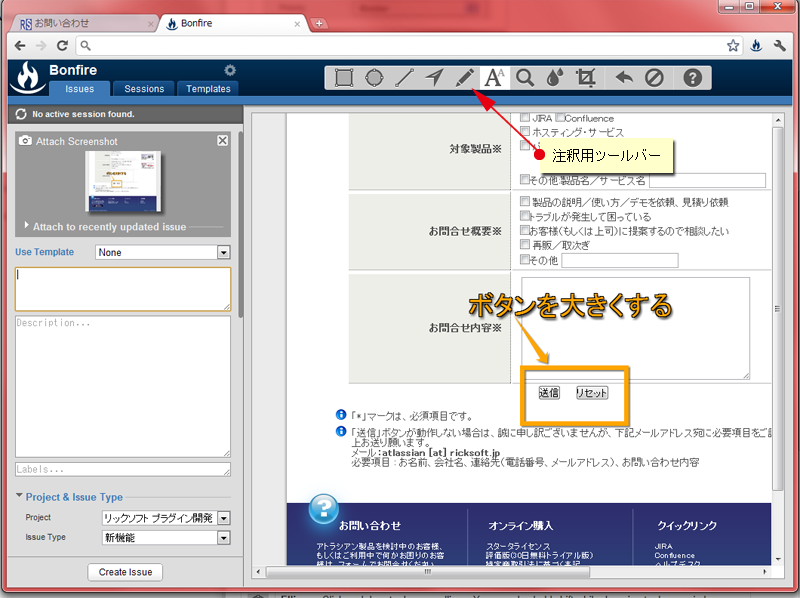Open the Use Template dropdown showing None

pos(163,252)
